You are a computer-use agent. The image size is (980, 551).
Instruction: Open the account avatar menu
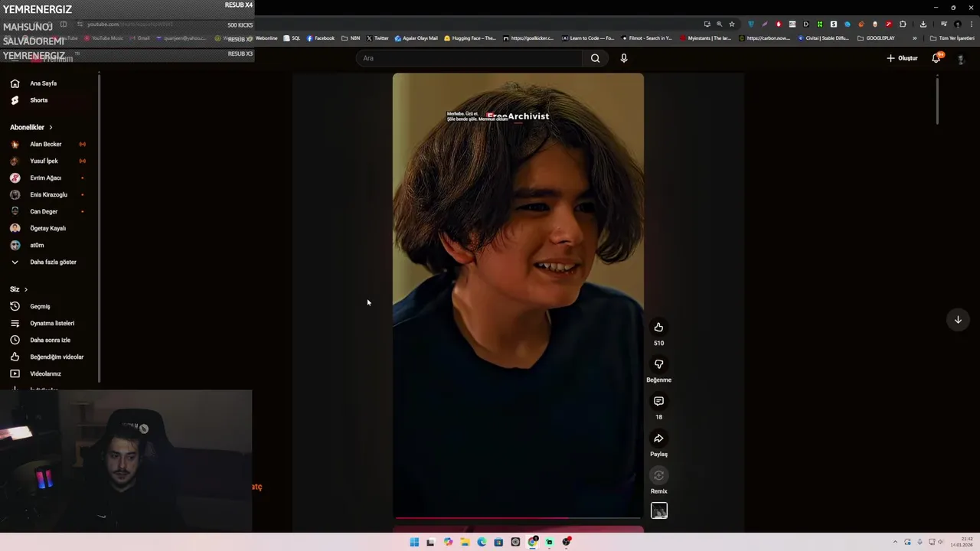pyautogui.click(x=961, y=58)
